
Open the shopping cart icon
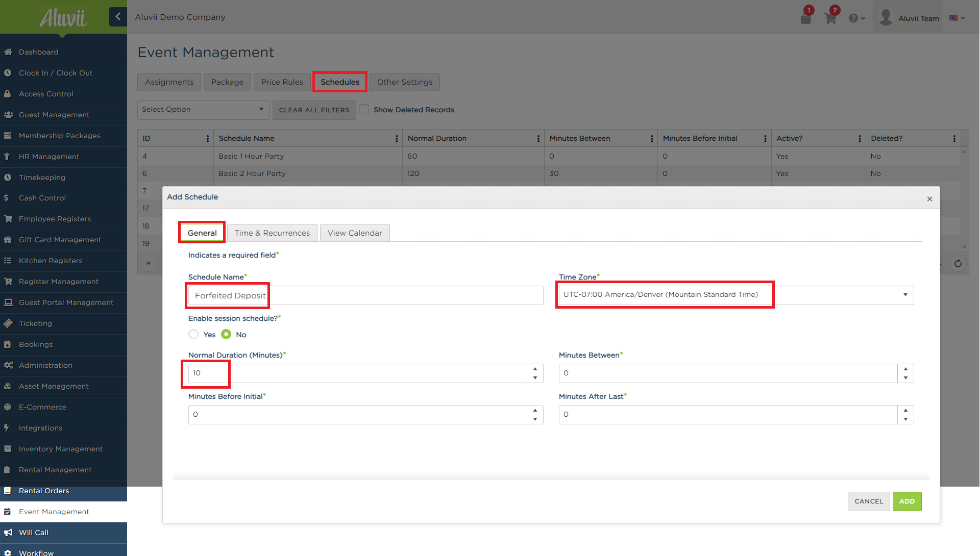tap(830, 18)
